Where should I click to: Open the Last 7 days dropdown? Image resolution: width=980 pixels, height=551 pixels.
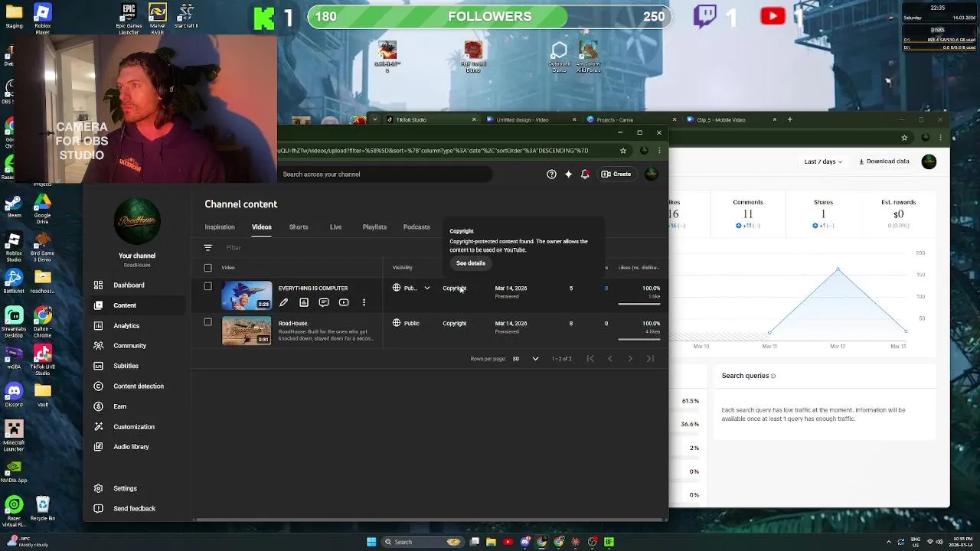click(x=823, y=161)
